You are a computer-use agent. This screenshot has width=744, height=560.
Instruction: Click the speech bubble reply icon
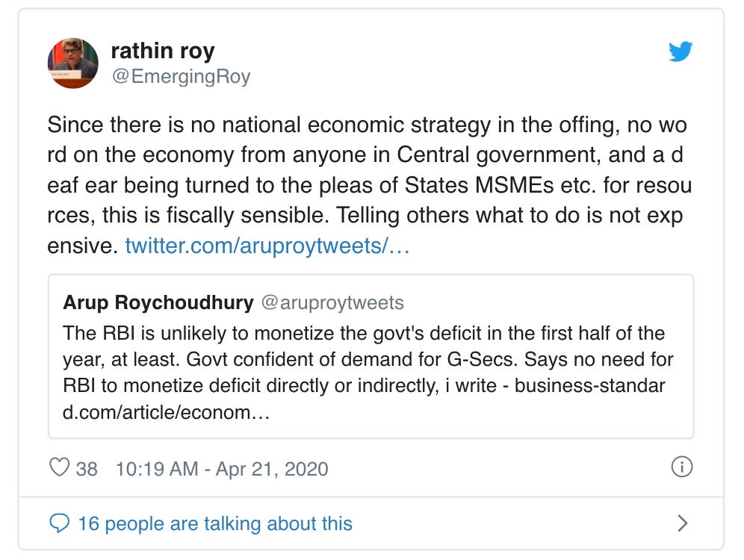pos(59,523)
